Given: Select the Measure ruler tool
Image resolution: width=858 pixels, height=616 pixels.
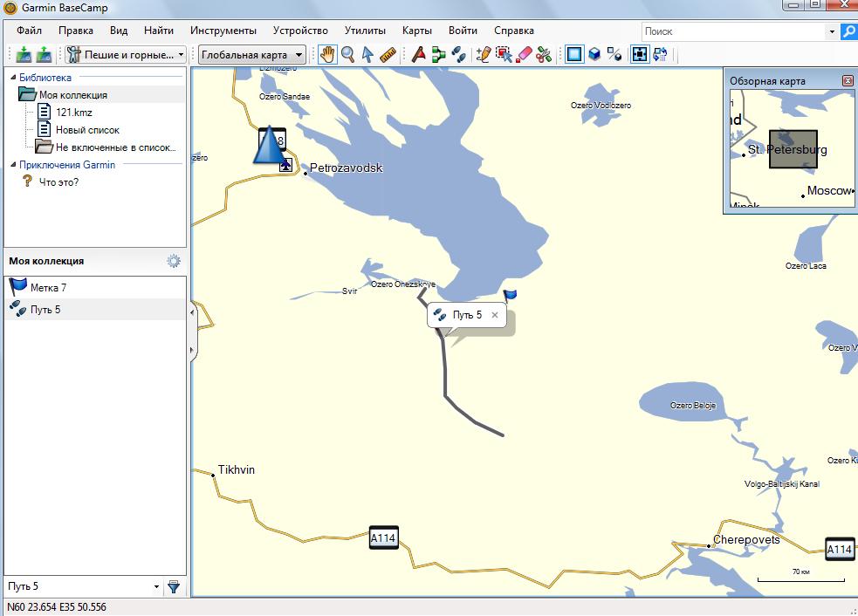Looking at the screenshot, I should tap(388, 55).
